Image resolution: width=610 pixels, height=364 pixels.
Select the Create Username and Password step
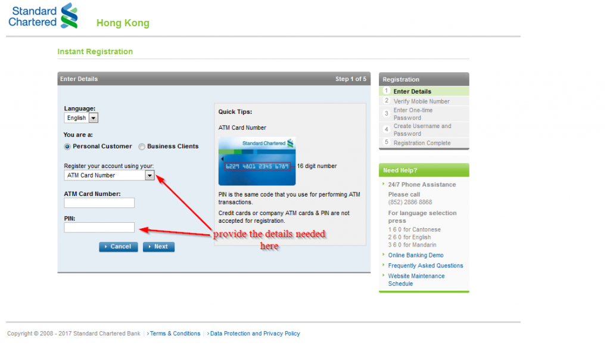(x=424, y=130)
